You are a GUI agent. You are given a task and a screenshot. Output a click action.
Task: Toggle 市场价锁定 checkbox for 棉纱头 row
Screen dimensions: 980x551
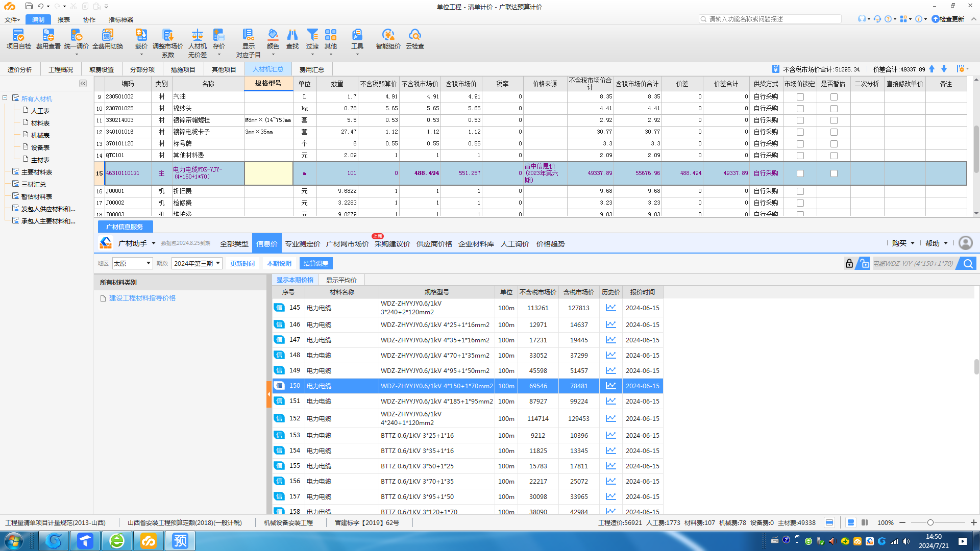tap(800, 109)
